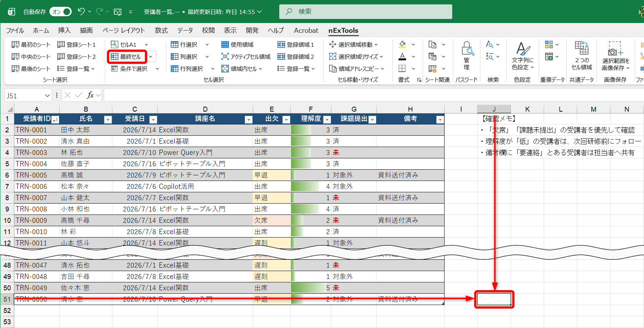This screenshot has width=644, height=328.
Task: Open the ファイル tab
Action: [x=15, y=31]
